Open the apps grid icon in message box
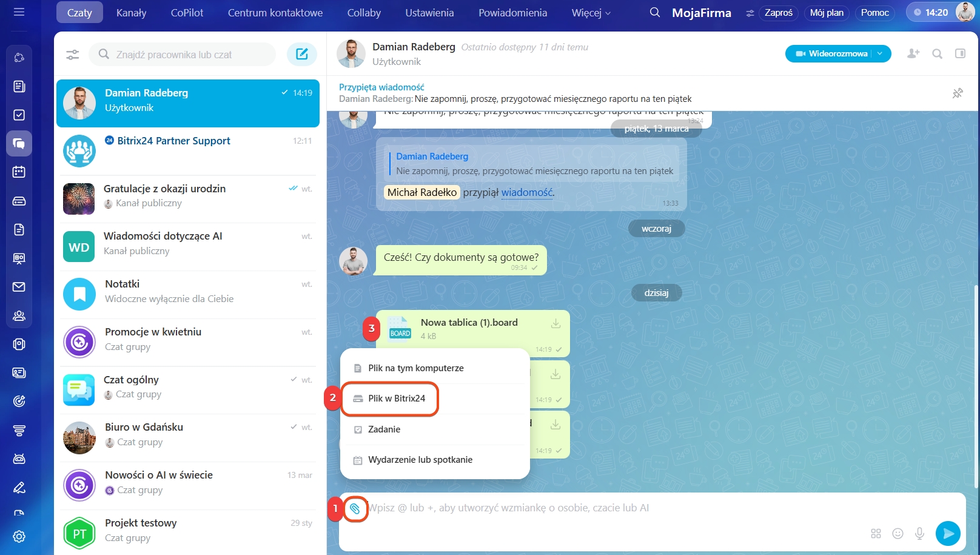980x555 pixels. [876, 534]
